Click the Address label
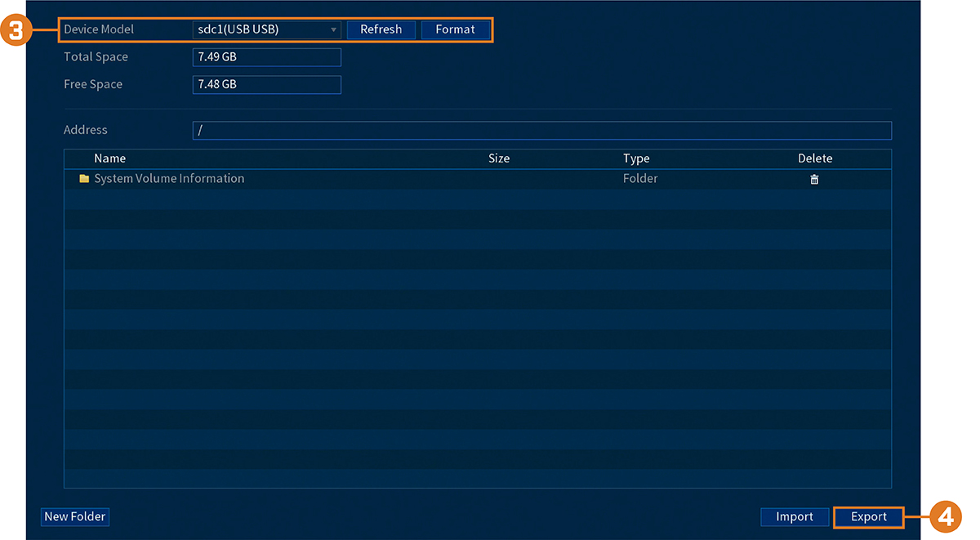The width and height of the screenshot is (980, 540). [86, 130]
